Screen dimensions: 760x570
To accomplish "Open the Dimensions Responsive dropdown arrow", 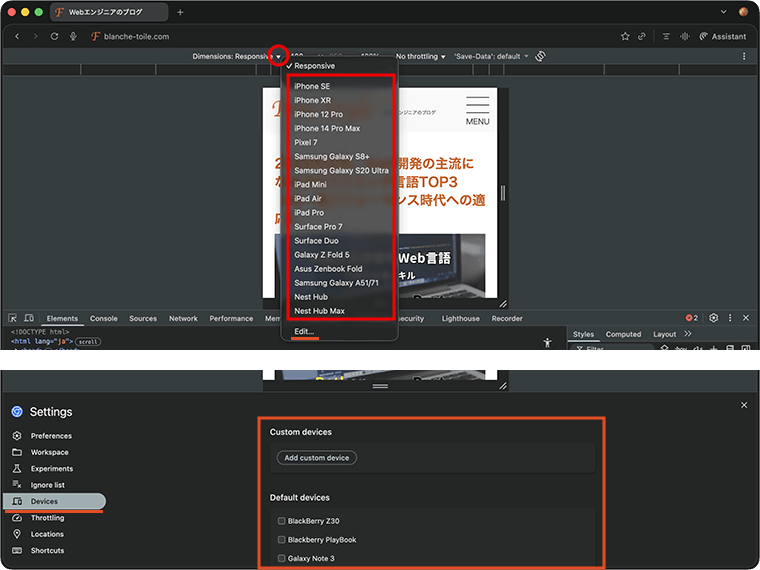I will [278, 56].
